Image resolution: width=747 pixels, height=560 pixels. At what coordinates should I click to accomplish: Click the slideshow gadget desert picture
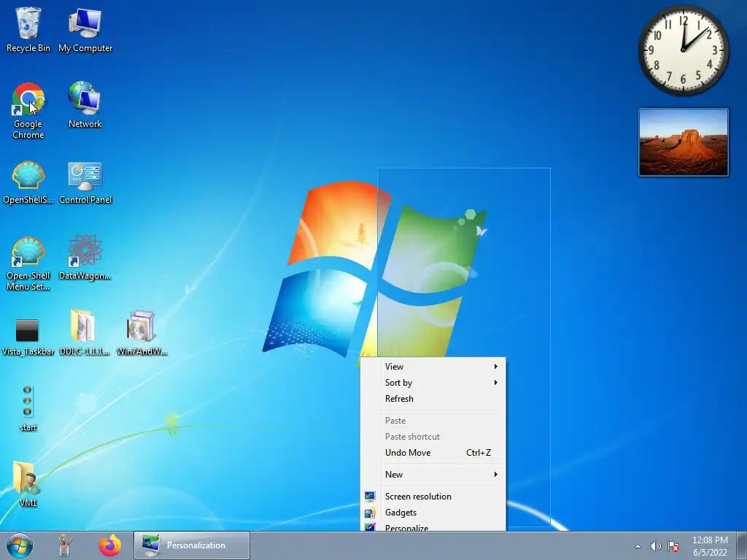[683, 142]
